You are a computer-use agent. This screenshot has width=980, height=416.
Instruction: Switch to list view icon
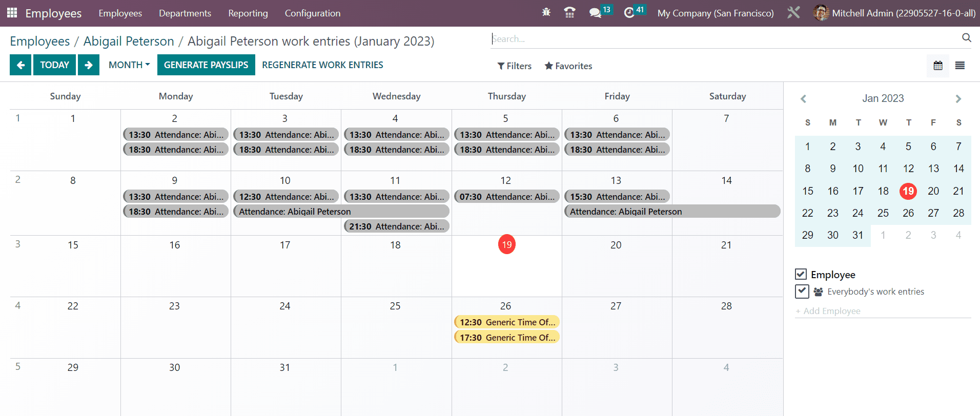[x=960, y=66]
